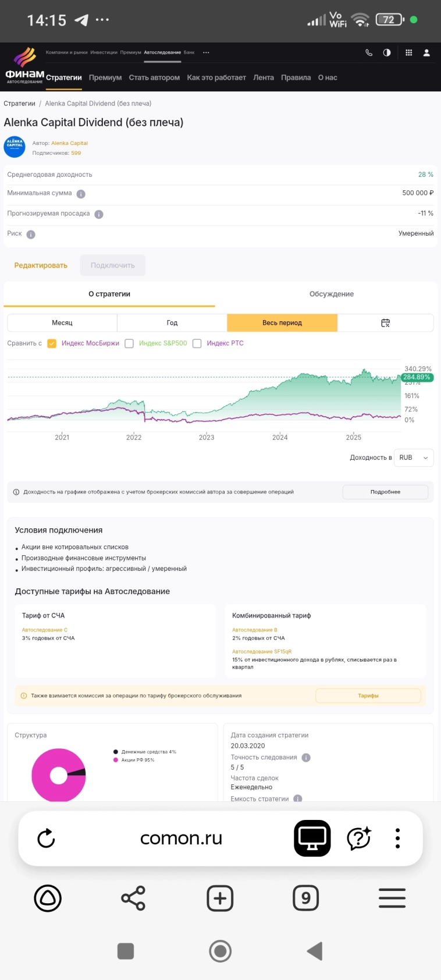Open the RUB currency dropdown
This screenshot has width=441, height=980.
[413, 458]
